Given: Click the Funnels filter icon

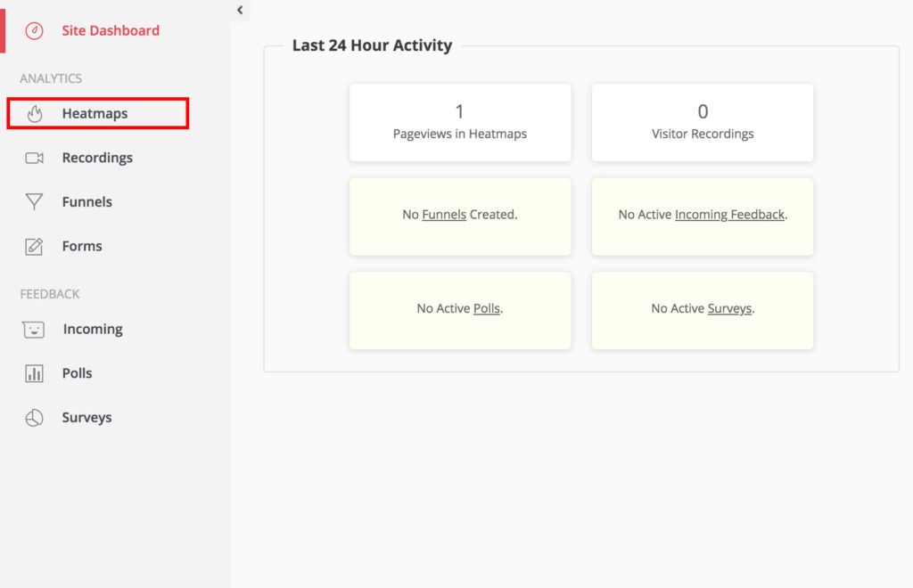Looking at the screenshot, I should [x=34, y=202].
